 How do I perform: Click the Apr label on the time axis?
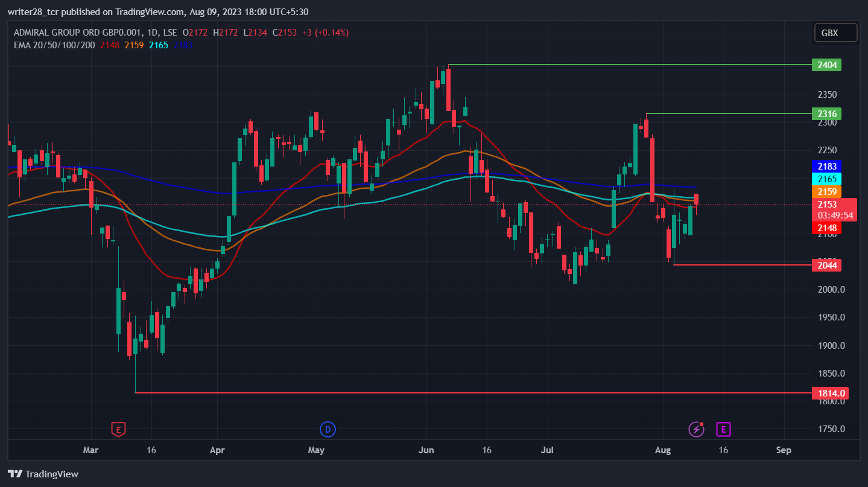(x=218, y=450)
